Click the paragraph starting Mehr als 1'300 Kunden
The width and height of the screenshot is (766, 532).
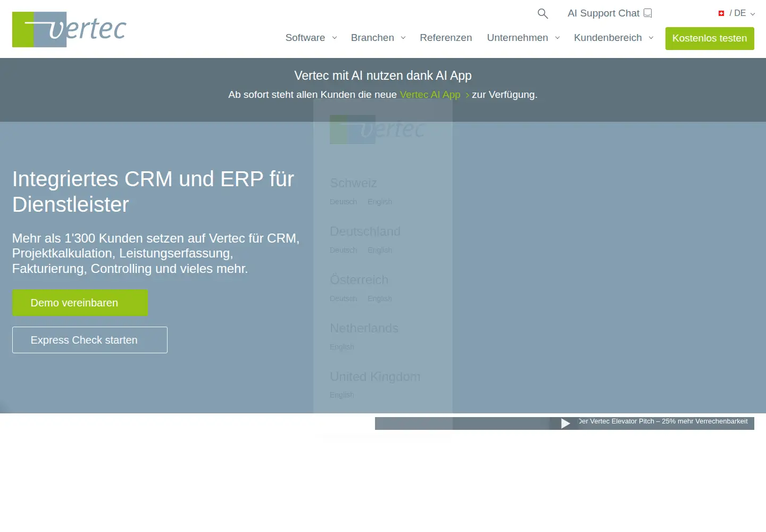[x=156, y=253]
